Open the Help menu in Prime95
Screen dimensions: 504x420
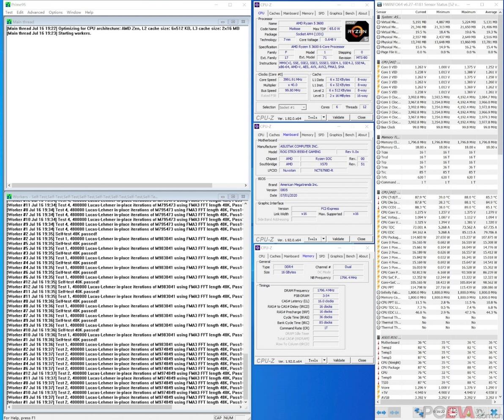click(89, 12)
